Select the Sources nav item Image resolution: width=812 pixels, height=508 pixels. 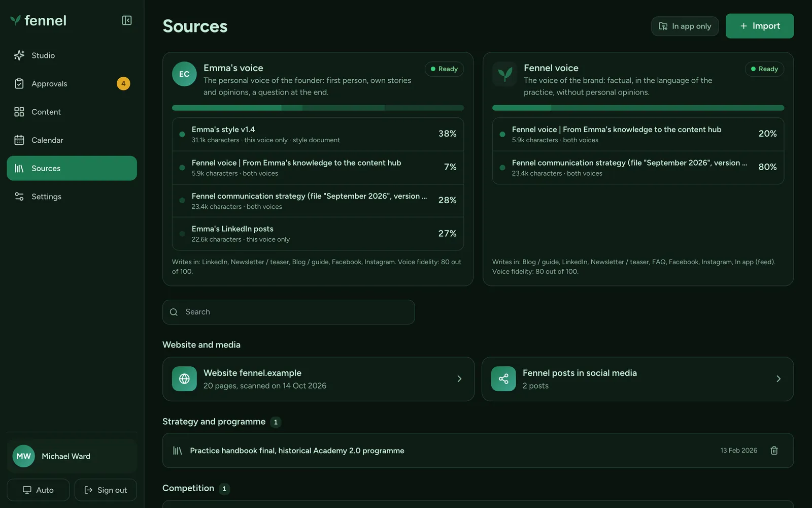point(72,168)
